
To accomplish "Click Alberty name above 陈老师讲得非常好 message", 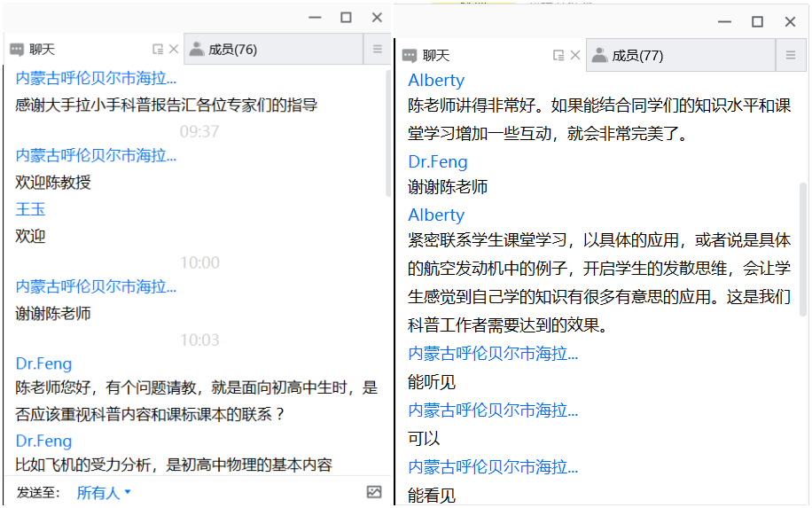I will pyautogui.click(x=436, y=81).
